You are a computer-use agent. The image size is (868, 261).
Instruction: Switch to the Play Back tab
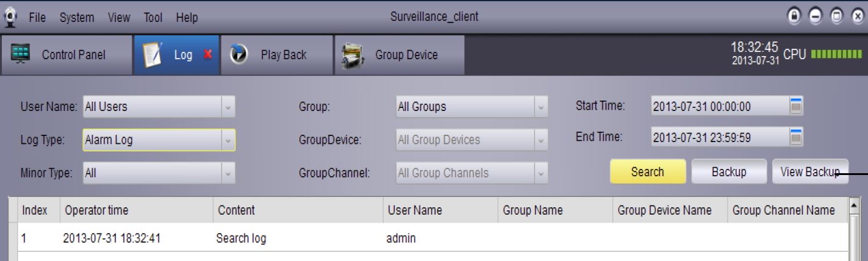[x=283, y=55]
